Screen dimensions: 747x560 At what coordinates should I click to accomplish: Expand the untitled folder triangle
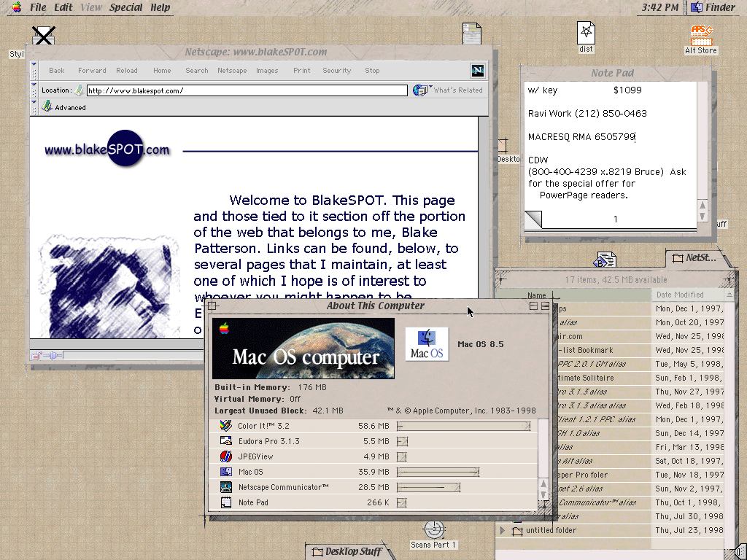click(x=502, y=530)
